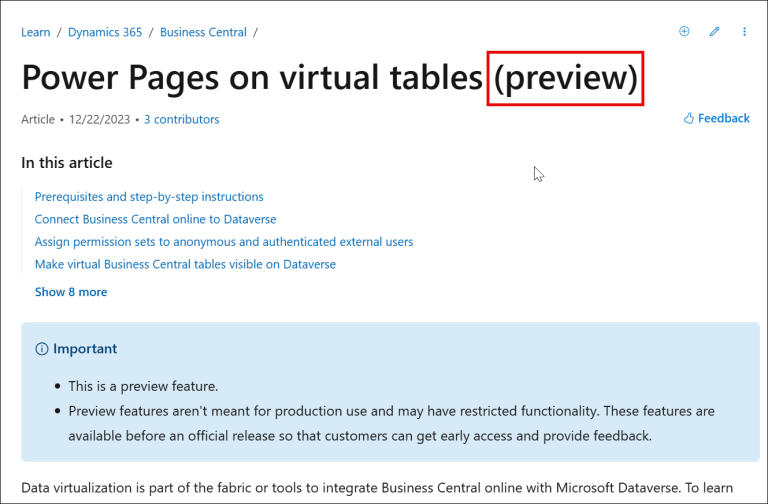Open Connect Business Central online to Dataverse
768x504 pixels.
pyautogui.click(x=155, y=219)
